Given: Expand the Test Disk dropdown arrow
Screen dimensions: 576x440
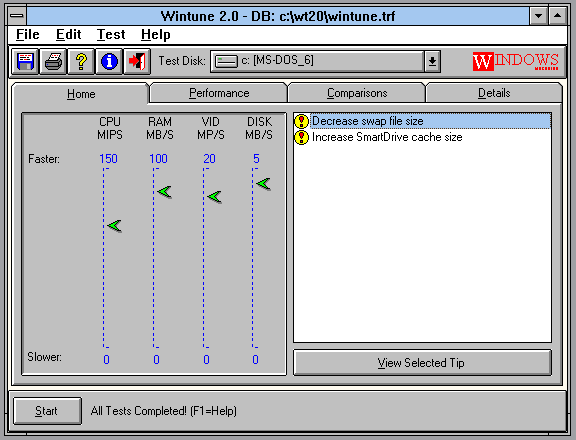Looking at the screenshot, I should click(432, 61).
